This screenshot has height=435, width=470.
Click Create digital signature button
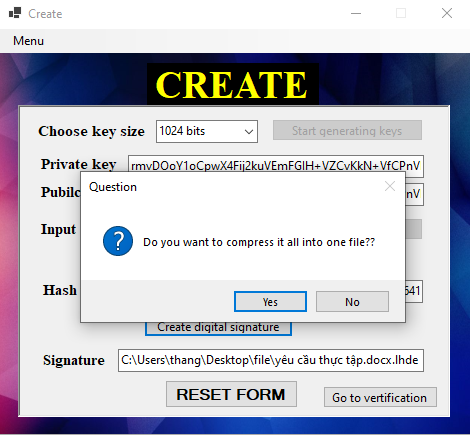point(218,329)
